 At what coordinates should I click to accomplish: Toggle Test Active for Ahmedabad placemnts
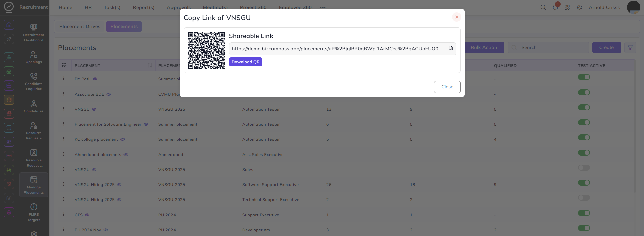click(584, 153)
